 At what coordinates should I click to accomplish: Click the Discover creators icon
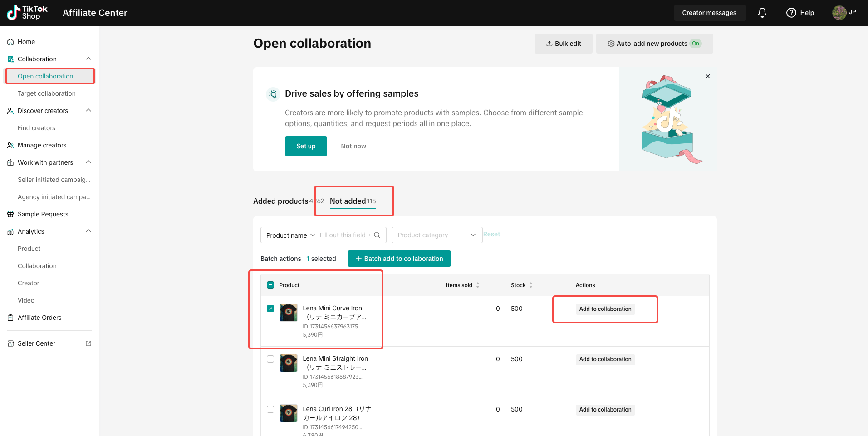click(10, 111)
